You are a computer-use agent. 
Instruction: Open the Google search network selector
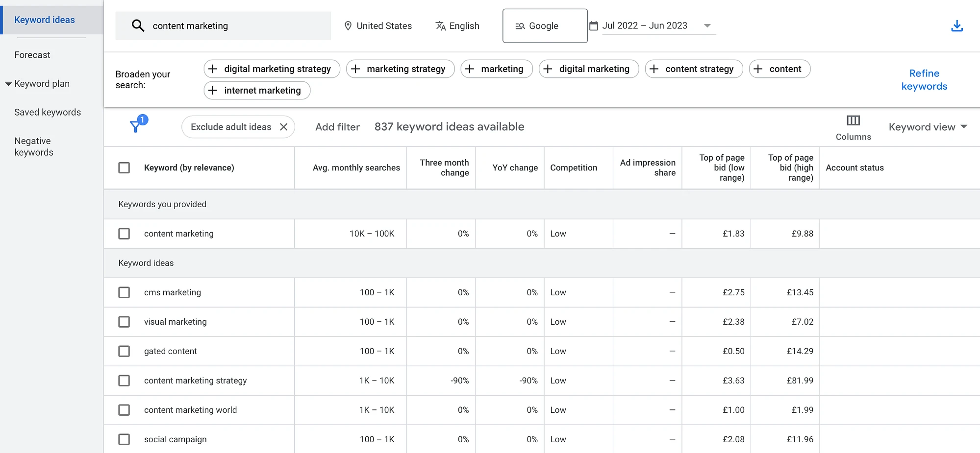click(x=544, y=26)
